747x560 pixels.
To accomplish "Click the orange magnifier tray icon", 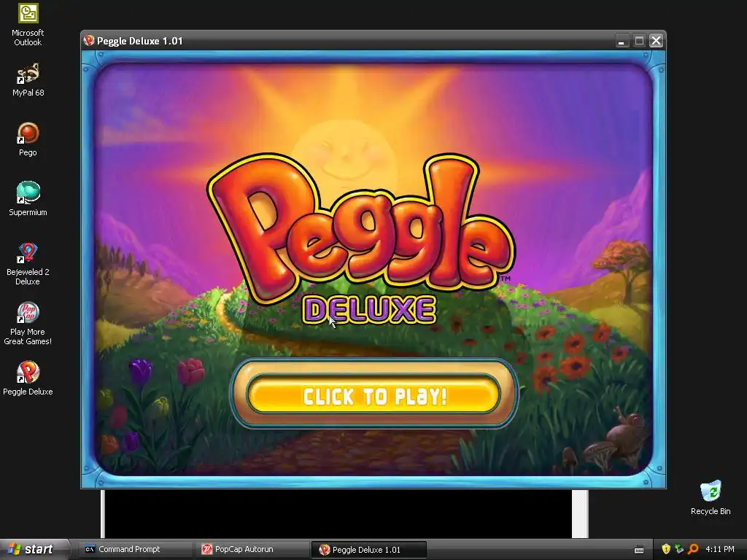I will [x=693, y=549].
